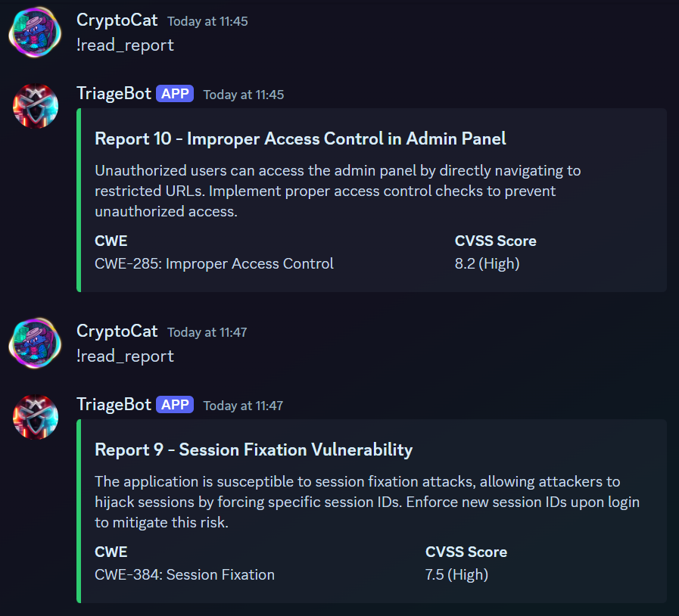Select the first !read_report command text
Viewport: 679px width, 616px height.
point(125,45)
